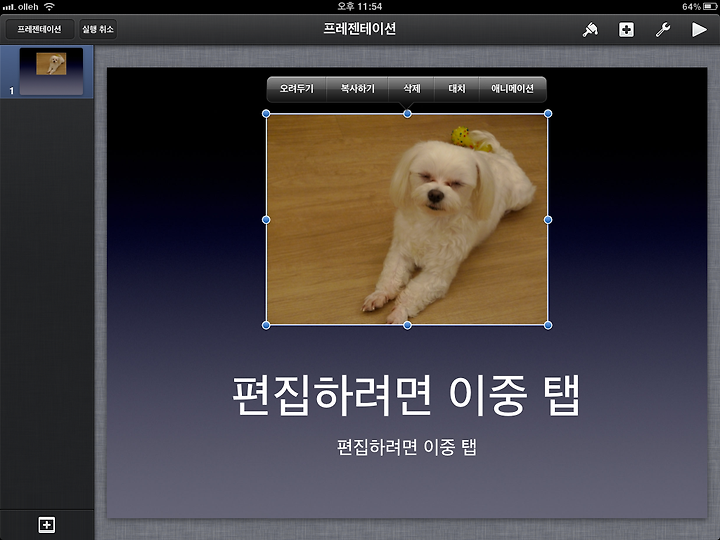Add a new slide at bottom of navigator

47,524
